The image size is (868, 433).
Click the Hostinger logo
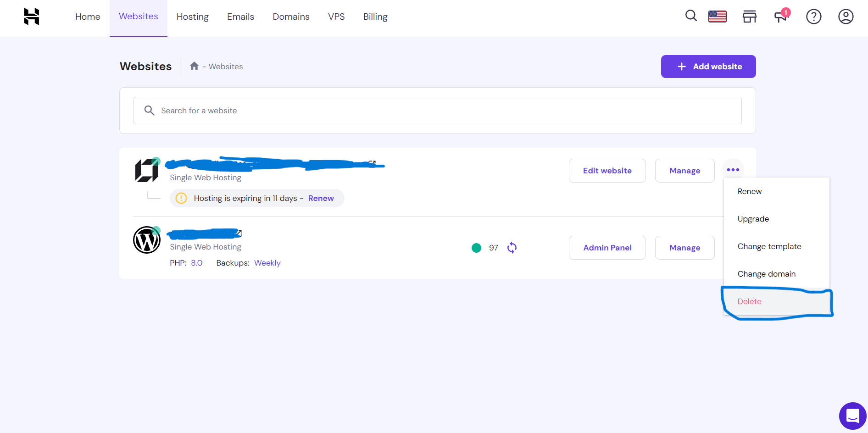pyautogui.click(x=31, y=17)
